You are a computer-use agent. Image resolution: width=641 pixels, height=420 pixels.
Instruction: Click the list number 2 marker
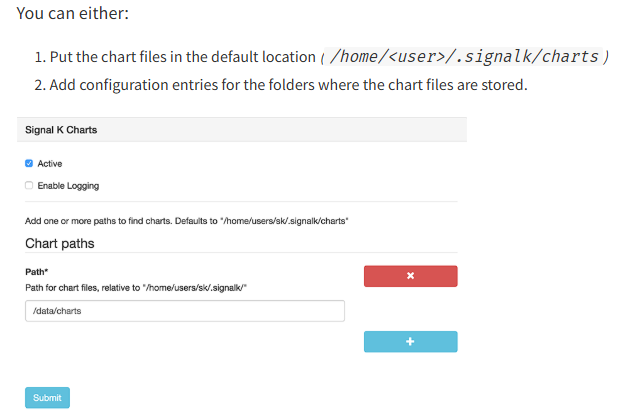[38, 85]
